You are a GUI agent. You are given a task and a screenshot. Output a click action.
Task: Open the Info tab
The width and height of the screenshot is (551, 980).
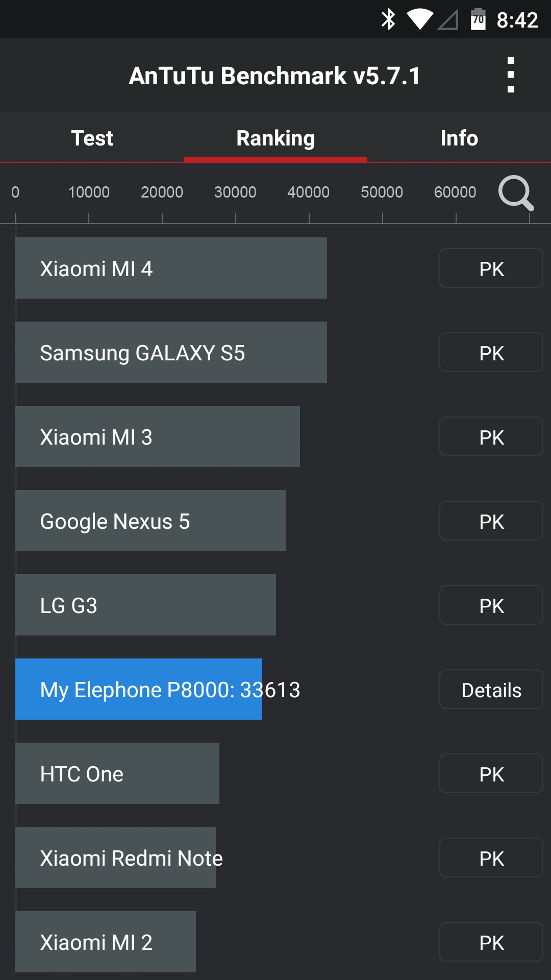pos(459,138)
